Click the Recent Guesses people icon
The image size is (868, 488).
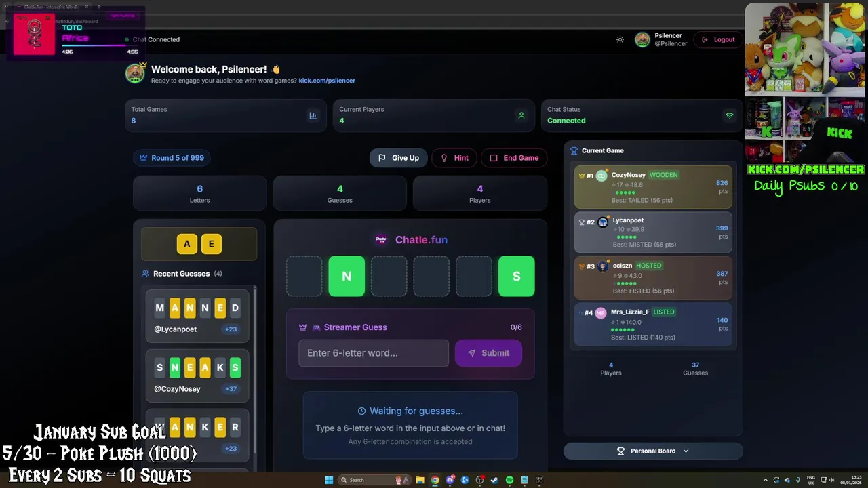145,274
